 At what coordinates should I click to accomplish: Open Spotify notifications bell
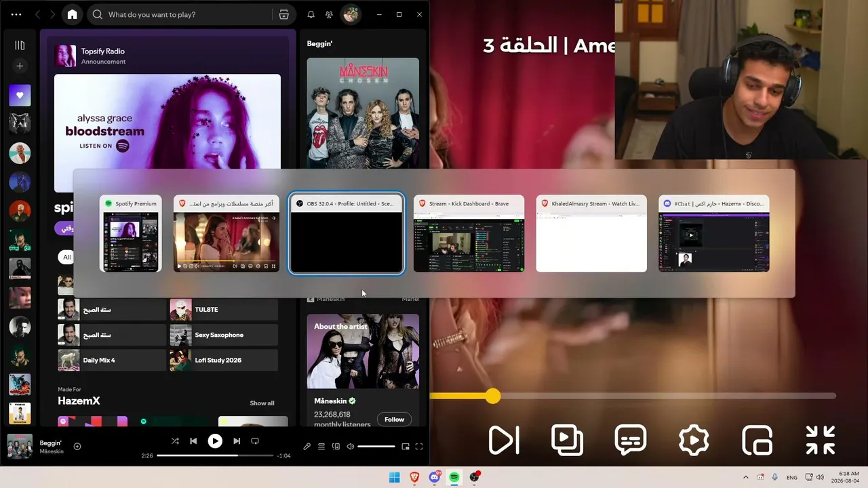pos(311,14)
